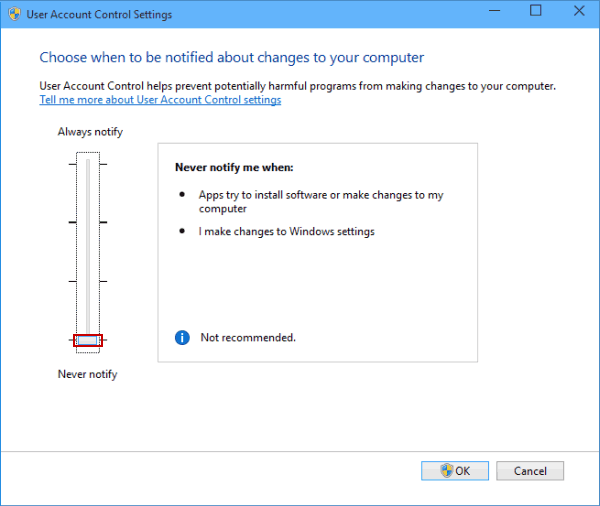The height and width of the screenshot is (506, 600).
Task: Click the Always notify label
Action: click(90, 132)
